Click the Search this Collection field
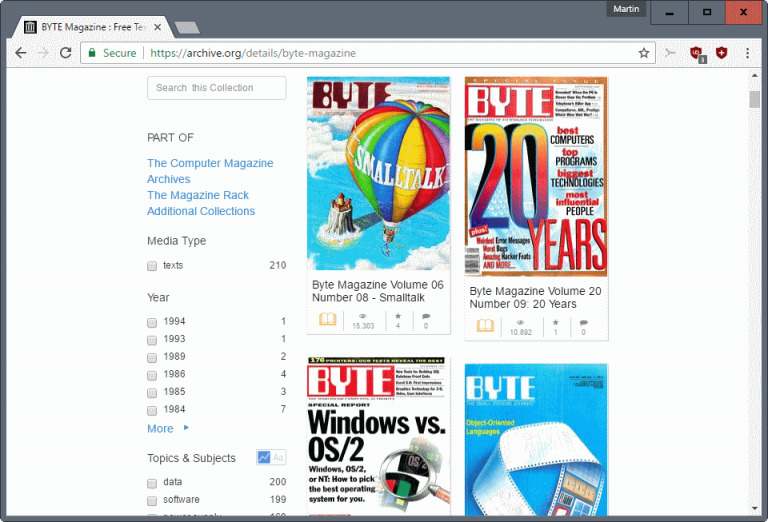Image resolution: width=768 pixels, height=522 pixels. [x=216, y=88]
